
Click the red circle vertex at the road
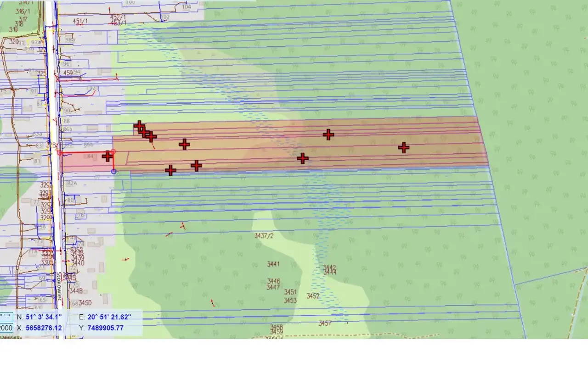click(x=60, y=153)
